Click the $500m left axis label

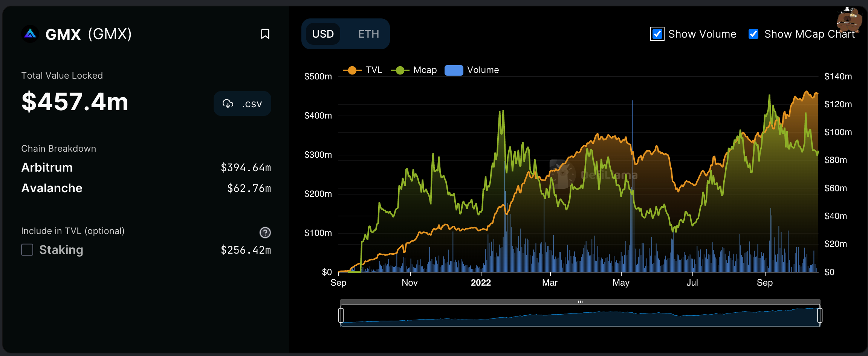tap(318, 76)
